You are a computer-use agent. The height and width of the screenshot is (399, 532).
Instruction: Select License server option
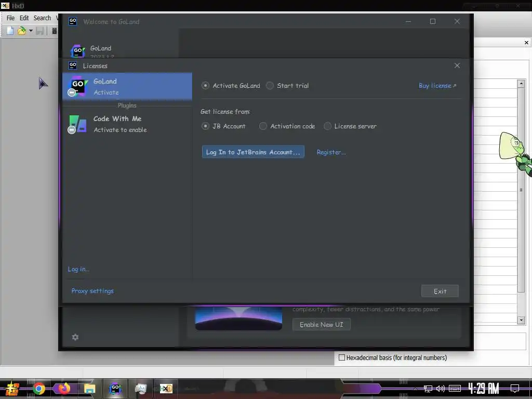[x=327, y=126]
